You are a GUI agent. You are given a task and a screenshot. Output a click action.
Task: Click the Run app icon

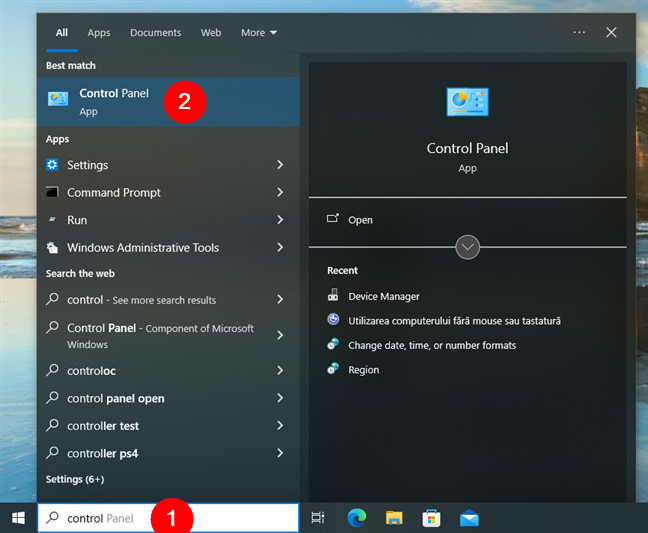pyautogui.click(x=52, y=219)
